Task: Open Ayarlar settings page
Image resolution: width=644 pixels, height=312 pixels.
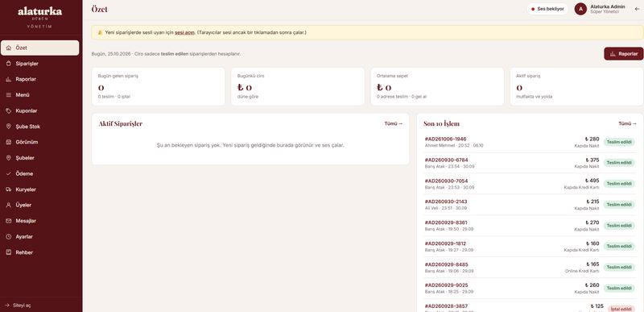Action: tap(39, 237)
